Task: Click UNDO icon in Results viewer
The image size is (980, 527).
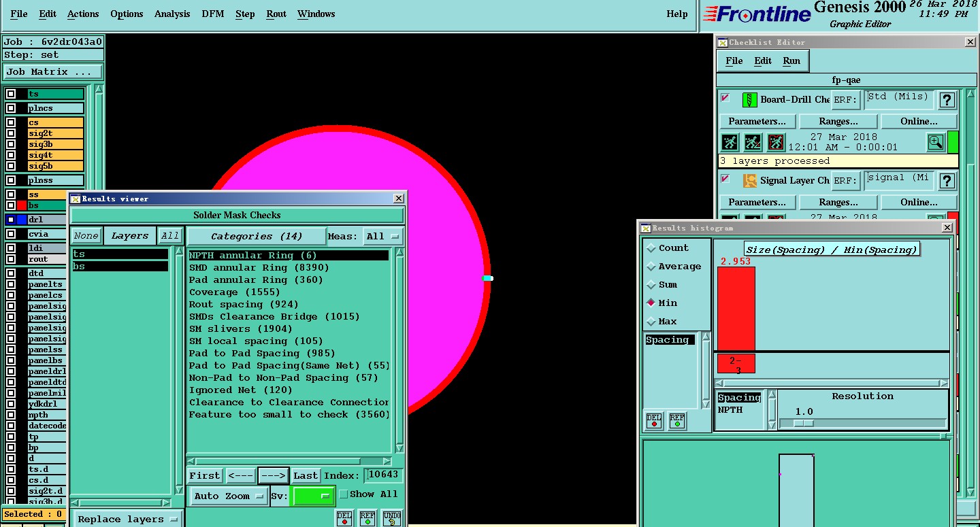Action: pos(391,518)
